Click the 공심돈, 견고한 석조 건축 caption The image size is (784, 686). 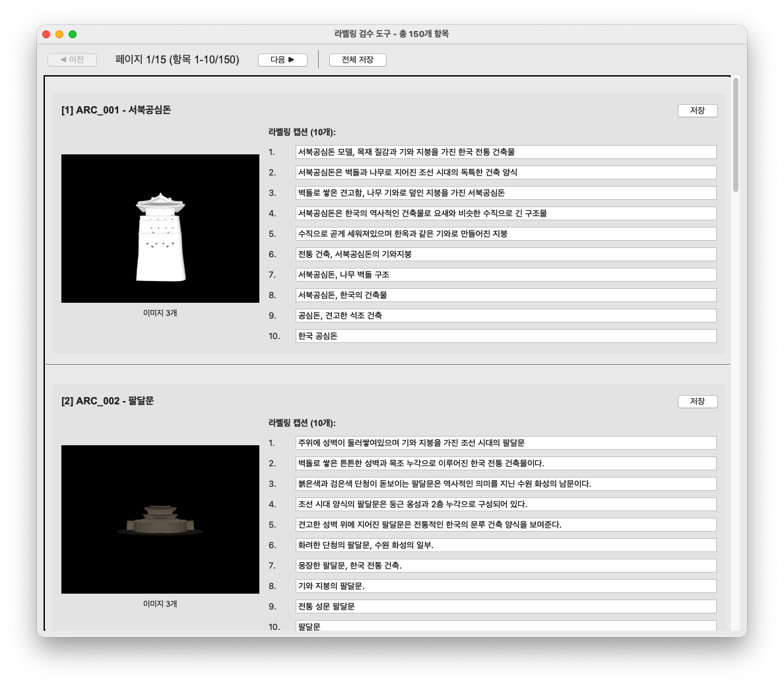[x=506, y=316]
